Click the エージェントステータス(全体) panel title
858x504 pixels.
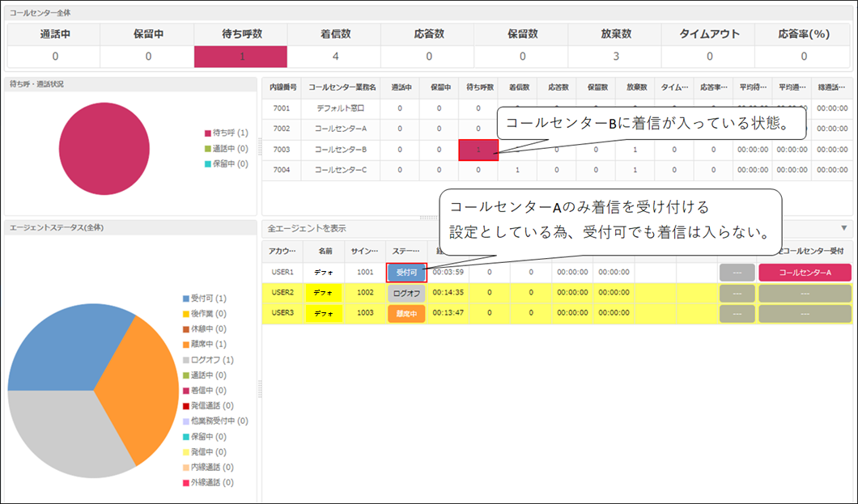pyautogui.click(x=57, y=227)
